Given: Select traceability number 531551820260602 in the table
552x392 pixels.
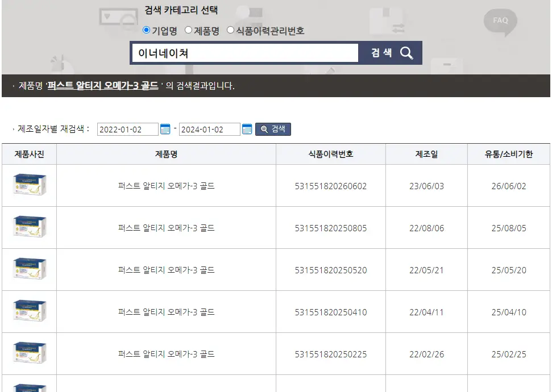Looking at the screenshot, I should (x=330, y=185).
